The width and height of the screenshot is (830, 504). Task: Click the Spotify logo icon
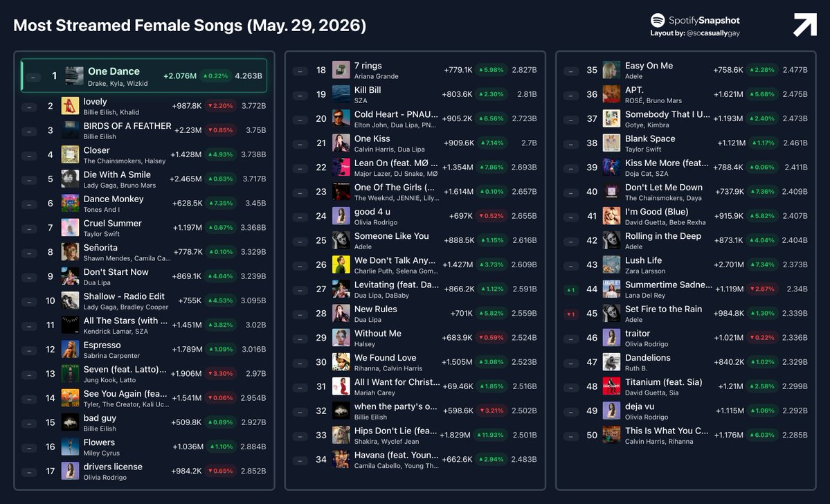[658, 21]
